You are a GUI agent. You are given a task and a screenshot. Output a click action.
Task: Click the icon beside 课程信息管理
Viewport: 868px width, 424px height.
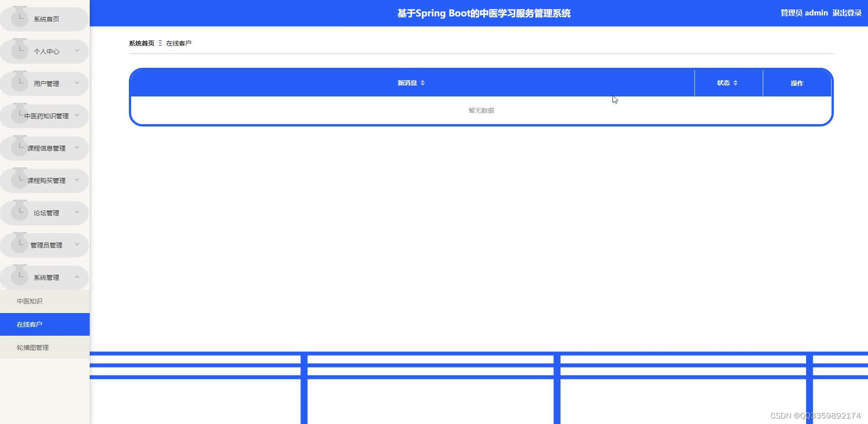point(19,146)
